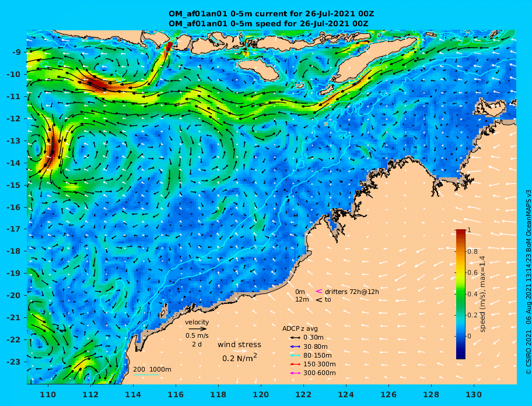This screenshot has width=532, height=406.
Task: Click the magenta drifter marker beside 0m
Action: (x=319, y=291)
